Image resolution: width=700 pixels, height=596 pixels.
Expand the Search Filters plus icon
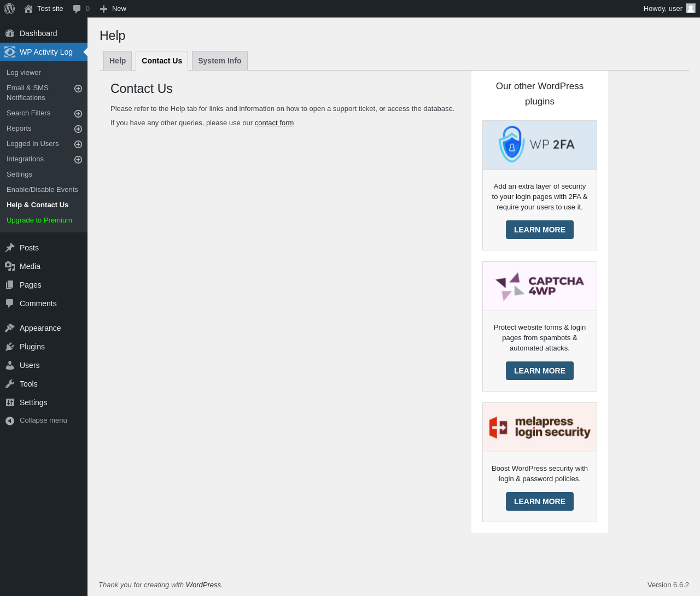tap(78, 114)
